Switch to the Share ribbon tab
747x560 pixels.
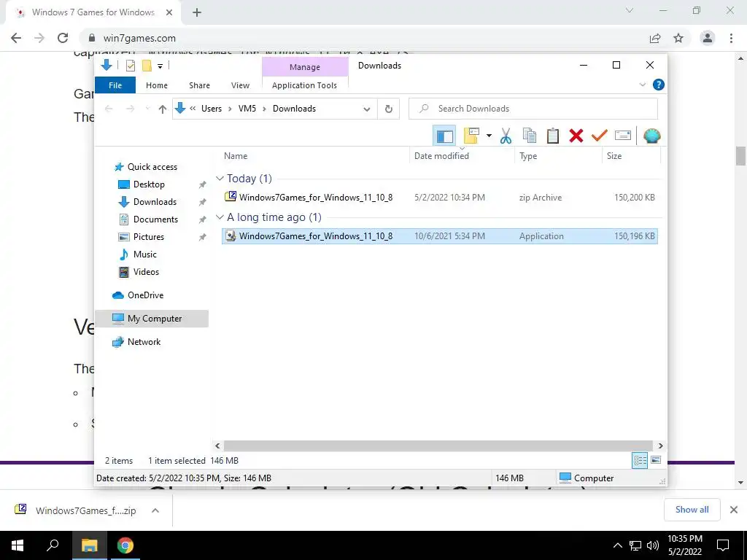pyautogui.click(x=199, y=85)
